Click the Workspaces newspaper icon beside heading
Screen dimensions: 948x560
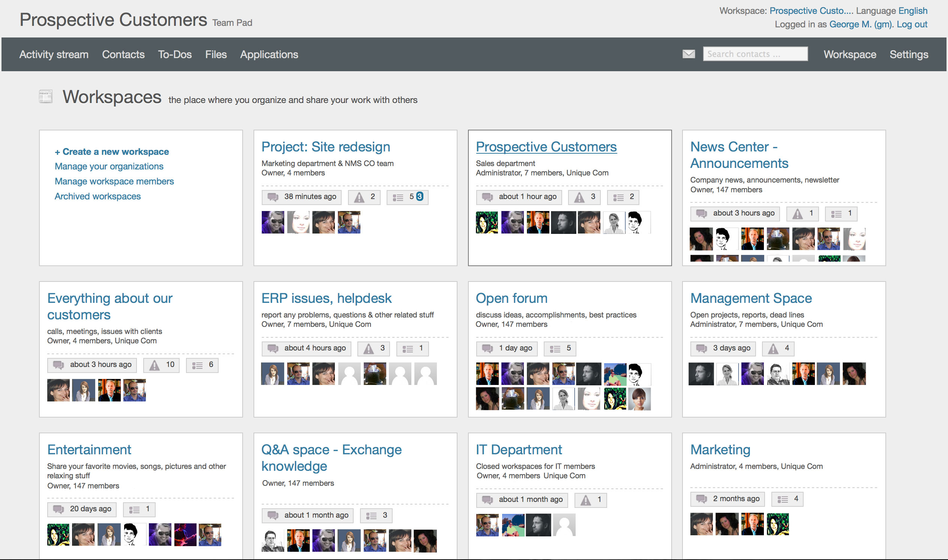(x=46, y=97)
